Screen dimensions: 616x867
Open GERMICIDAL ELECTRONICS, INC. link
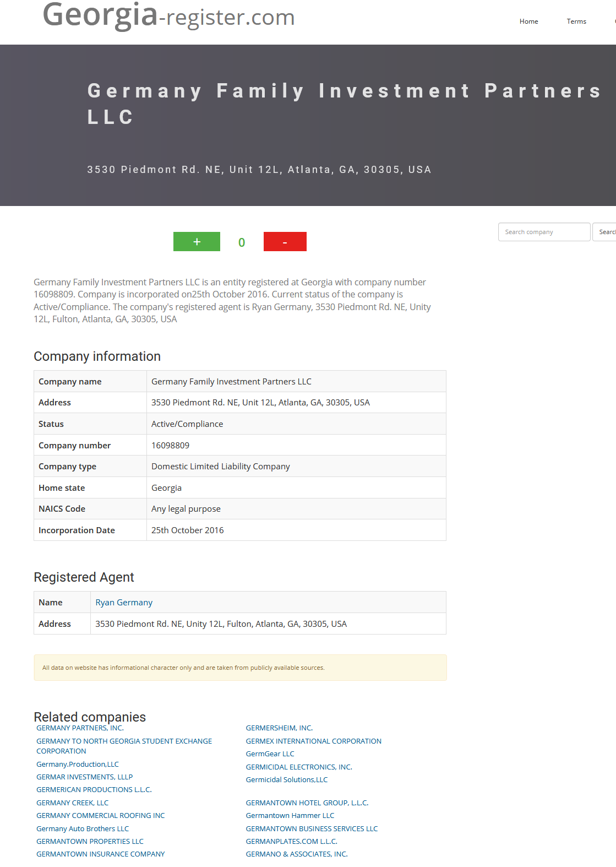[299, 767]
